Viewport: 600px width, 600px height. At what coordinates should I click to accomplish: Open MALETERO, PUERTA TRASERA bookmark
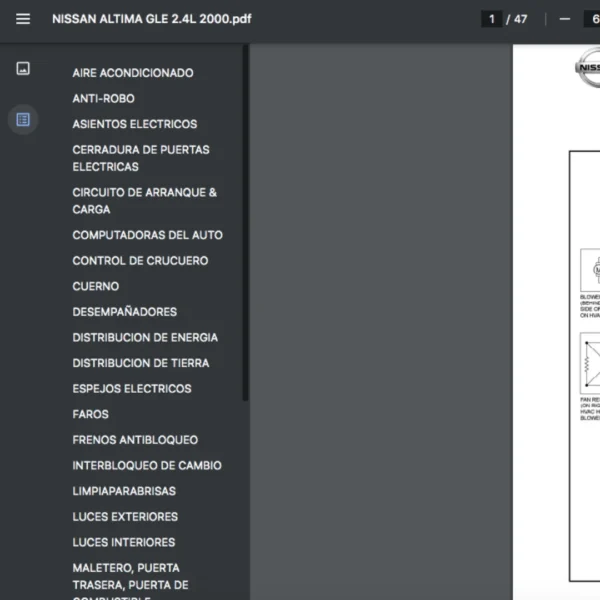(130, 582)
